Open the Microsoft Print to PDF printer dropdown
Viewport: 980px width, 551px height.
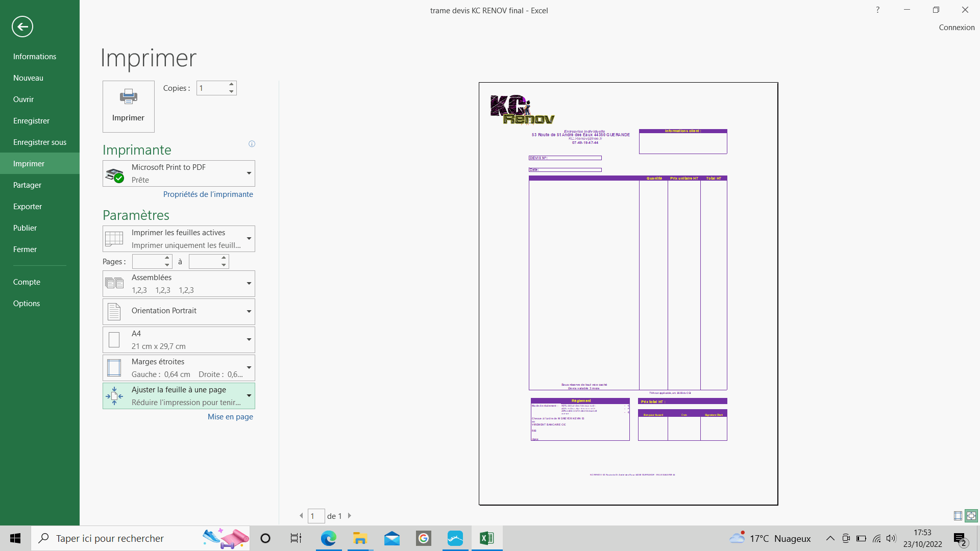(x=179, y=173)
